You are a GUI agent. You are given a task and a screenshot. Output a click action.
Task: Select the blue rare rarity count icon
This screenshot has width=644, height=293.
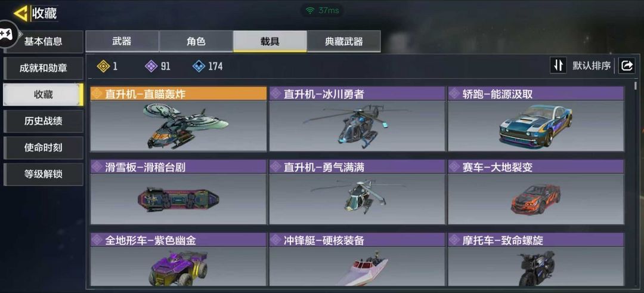[x=199, y=66]
